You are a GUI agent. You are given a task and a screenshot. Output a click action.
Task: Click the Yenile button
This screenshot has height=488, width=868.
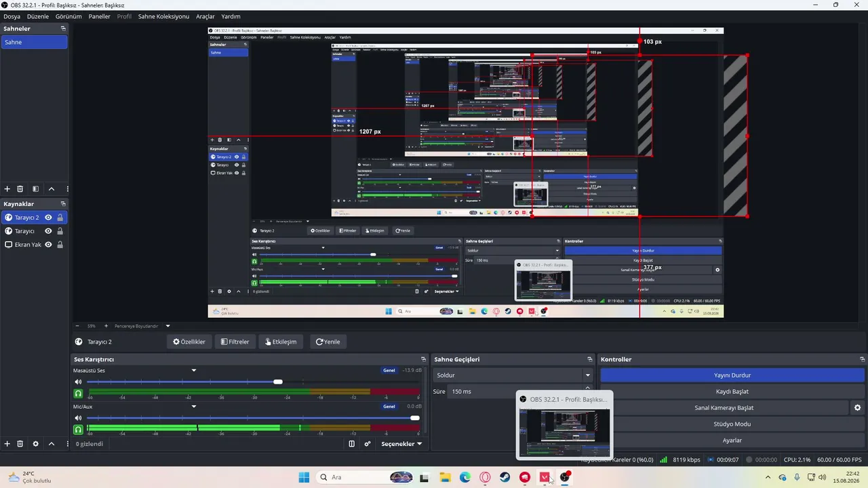point(328,342)
